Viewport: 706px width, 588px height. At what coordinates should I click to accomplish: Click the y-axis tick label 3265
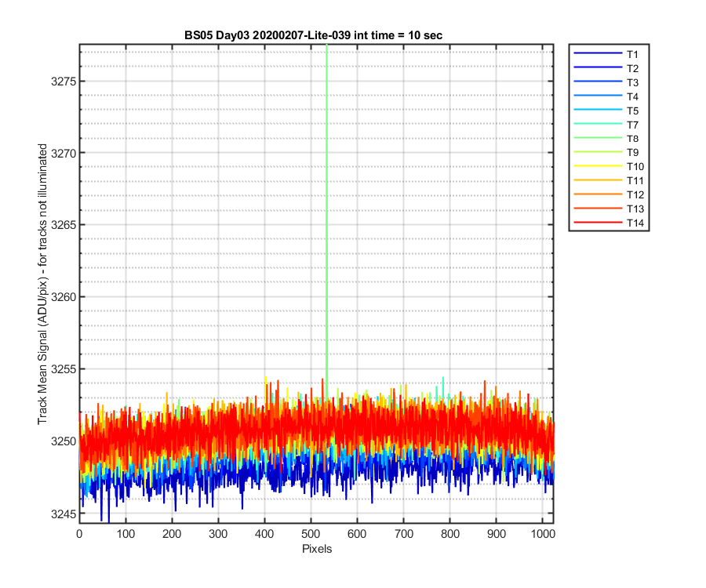[x=64, y=225]
